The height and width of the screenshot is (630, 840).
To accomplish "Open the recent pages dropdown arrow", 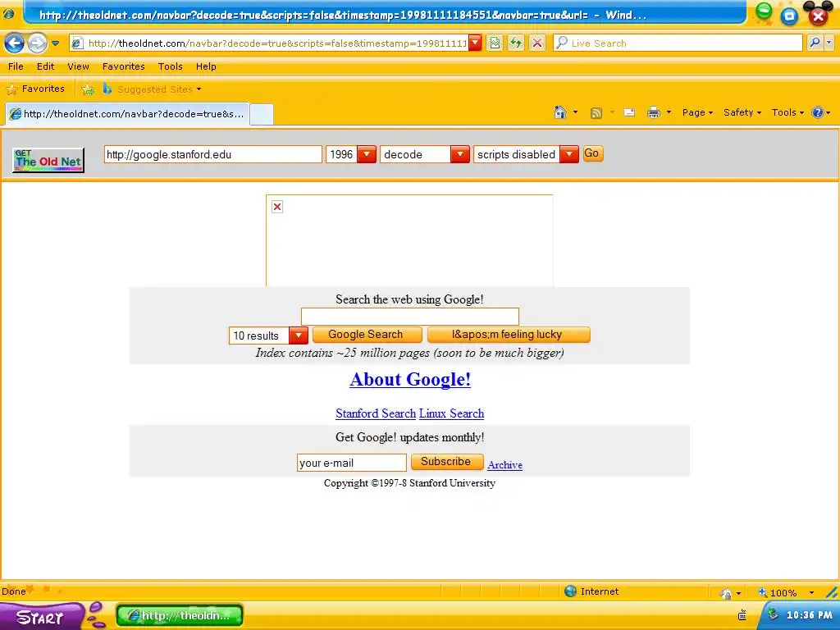I will point(55,43).
